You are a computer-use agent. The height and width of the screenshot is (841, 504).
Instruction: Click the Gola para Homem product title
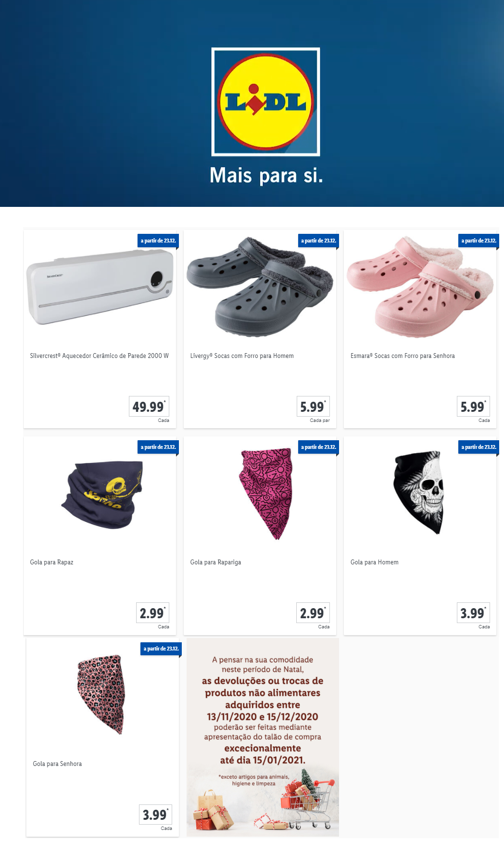(375, 562)
